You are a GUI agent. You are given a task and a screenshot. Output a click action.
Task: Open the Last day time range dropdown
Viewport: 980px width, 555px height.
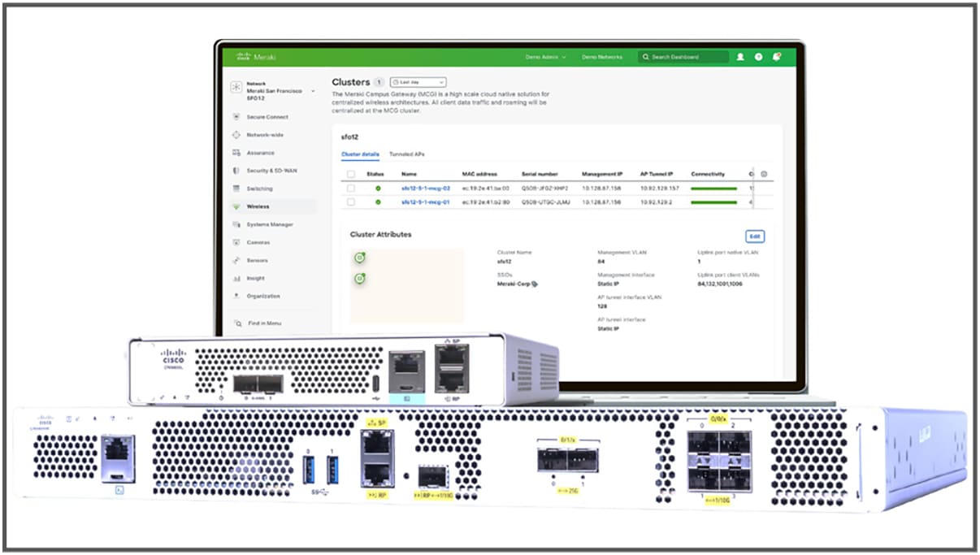coord(418,82)
